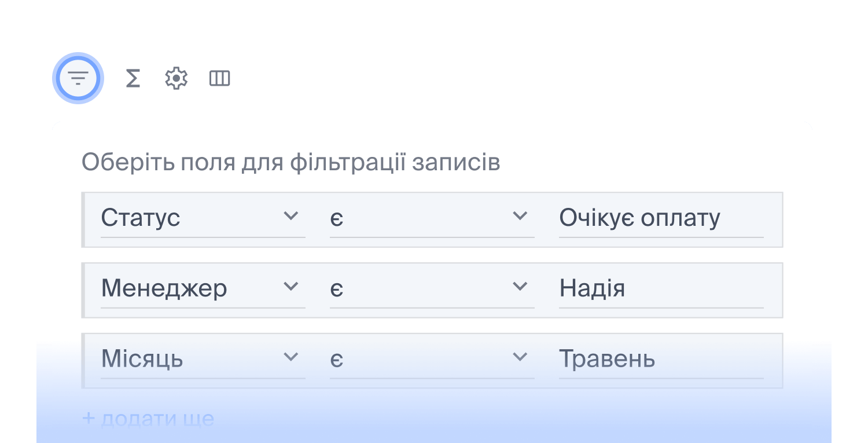Open the summation (Σ) tool
Viewport: 868px width, 443px height.
(x=132, y=78)
